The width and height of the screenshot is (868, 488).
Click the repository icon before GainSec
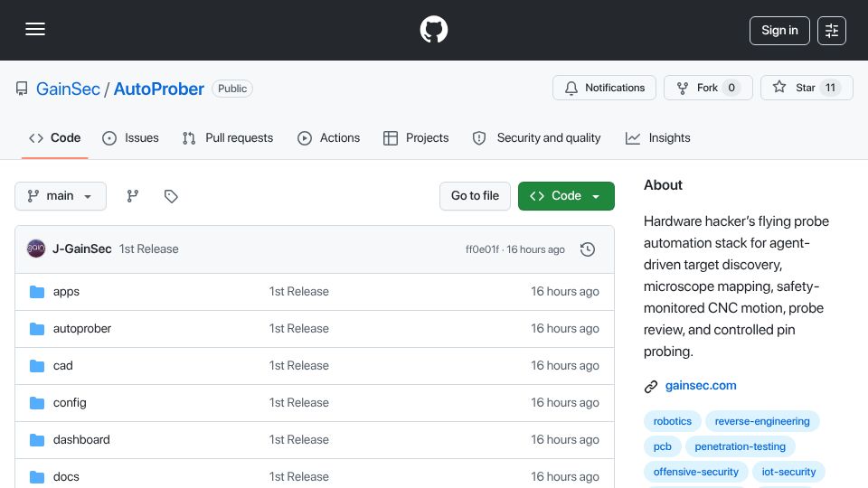point(22,89)
